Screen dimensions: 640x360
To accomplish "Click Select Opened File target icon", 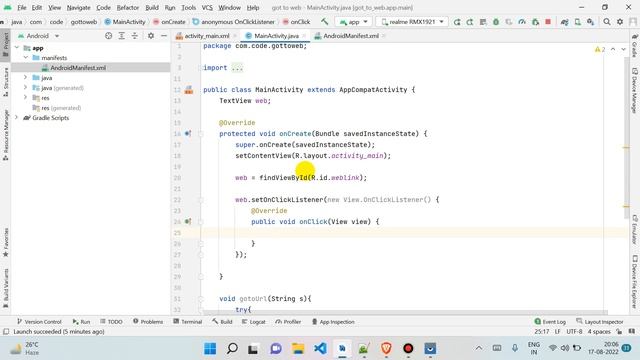I will [109, 36].
